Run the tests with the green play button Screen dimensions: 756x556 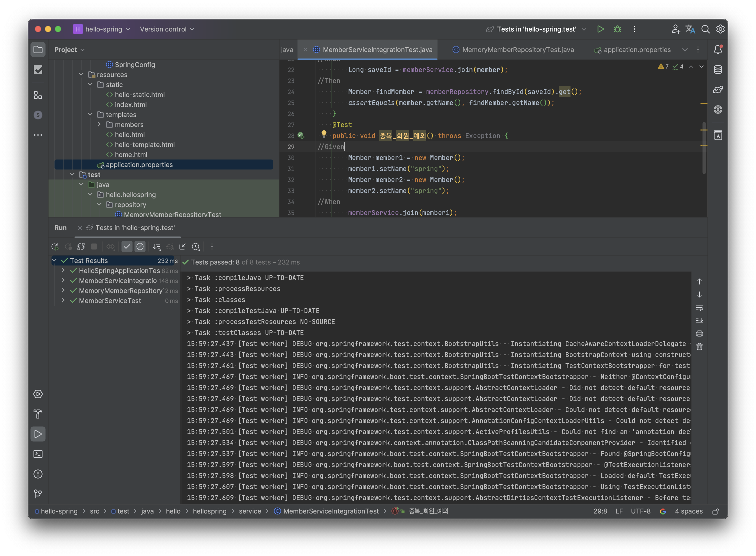pos(600,29)
